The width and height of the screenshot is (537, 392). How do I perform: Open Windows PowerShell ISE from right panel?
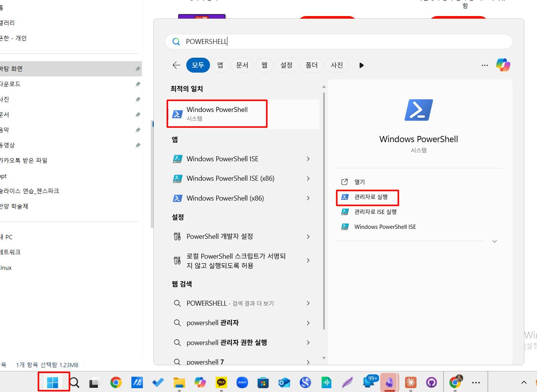click(x=385, y=227)
